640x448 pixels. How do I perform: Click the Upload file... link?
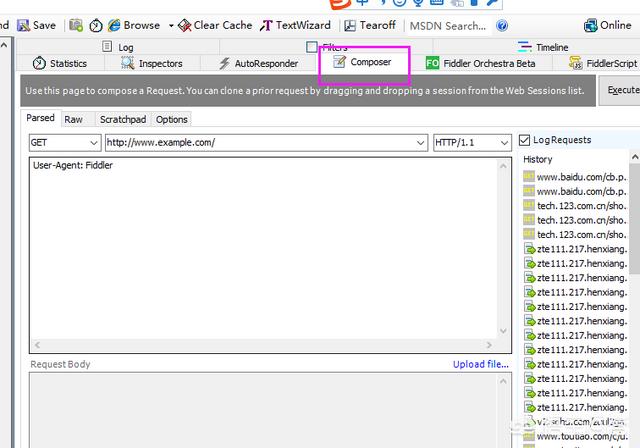[x=481, y=364]
